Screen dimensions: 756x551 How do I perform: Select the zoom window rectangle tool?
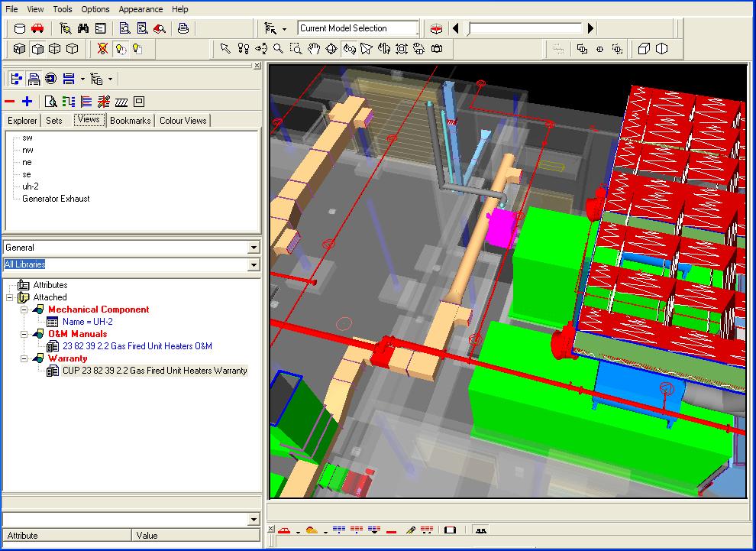296,49
